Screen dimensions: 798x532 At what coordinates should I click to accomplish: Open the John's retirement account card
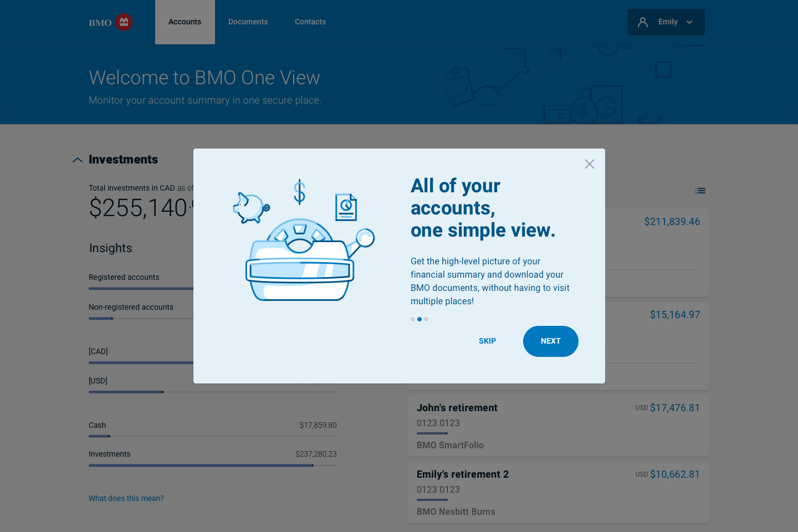click(x=559, y=426)
